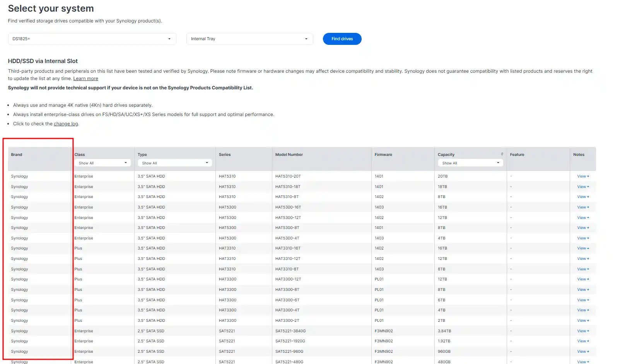The image size is (632, 364).
Task: View notes for HAT5310-8T
Action: click(583, 197)
